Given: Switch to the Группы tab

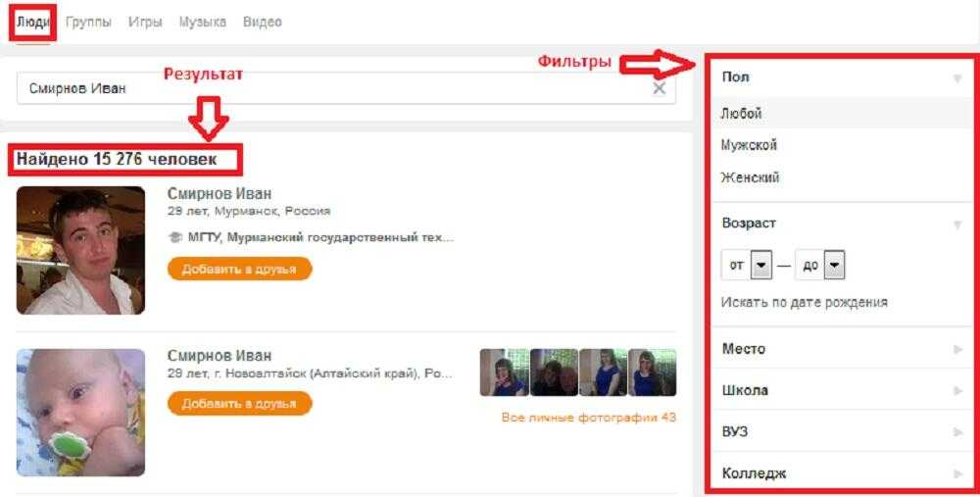Looking at the screenshot, I should 88,22.
